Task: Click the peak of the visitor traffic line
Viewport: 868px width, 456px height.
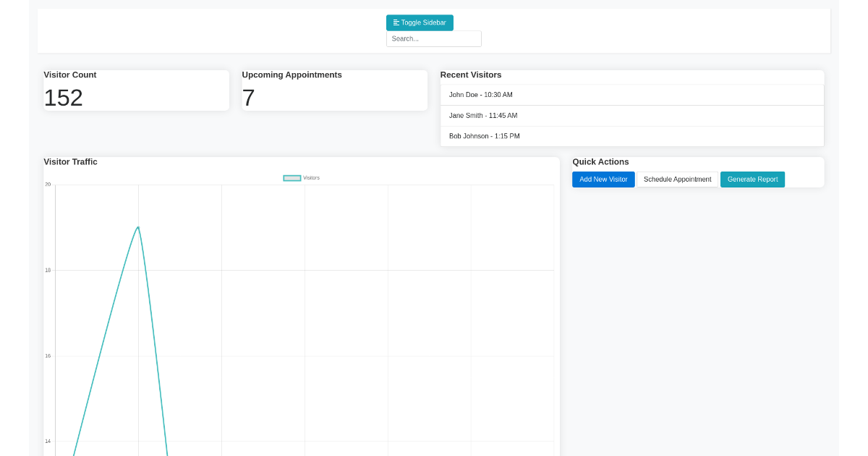Action: 138,227
